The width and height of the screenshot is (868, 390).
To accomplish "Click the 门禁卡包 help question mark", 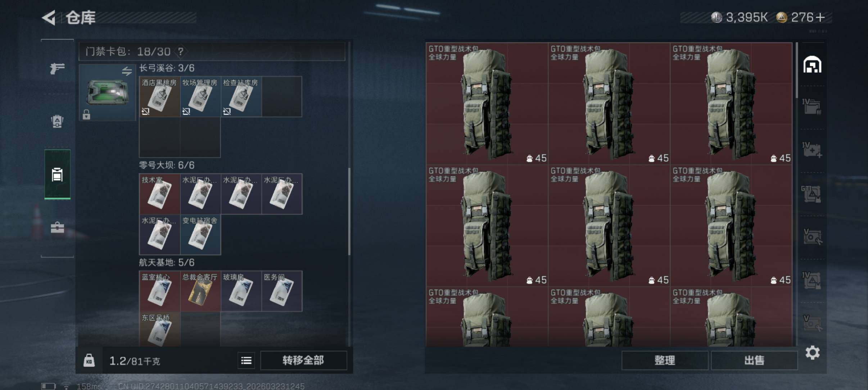I will [181, 52].
